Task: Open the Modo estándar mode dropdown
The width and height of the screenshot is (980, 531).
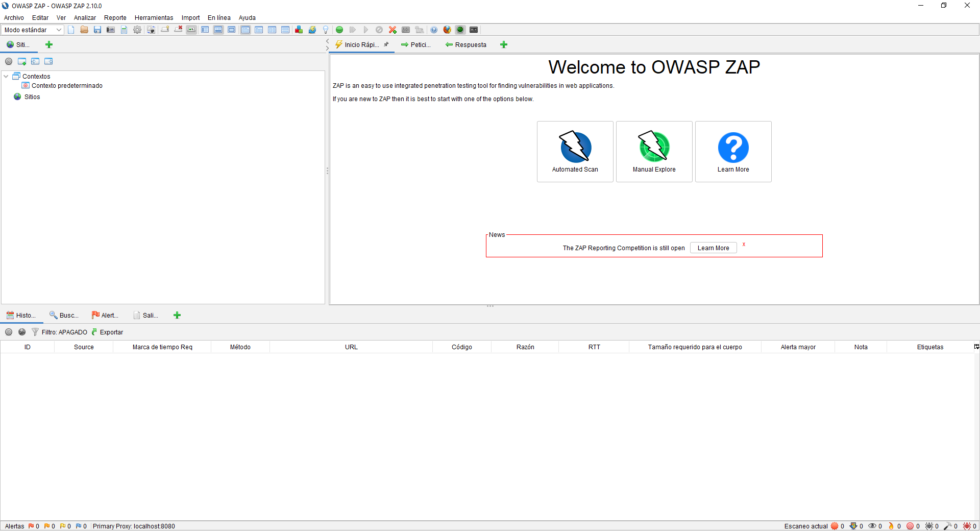Action: (33, 30)
